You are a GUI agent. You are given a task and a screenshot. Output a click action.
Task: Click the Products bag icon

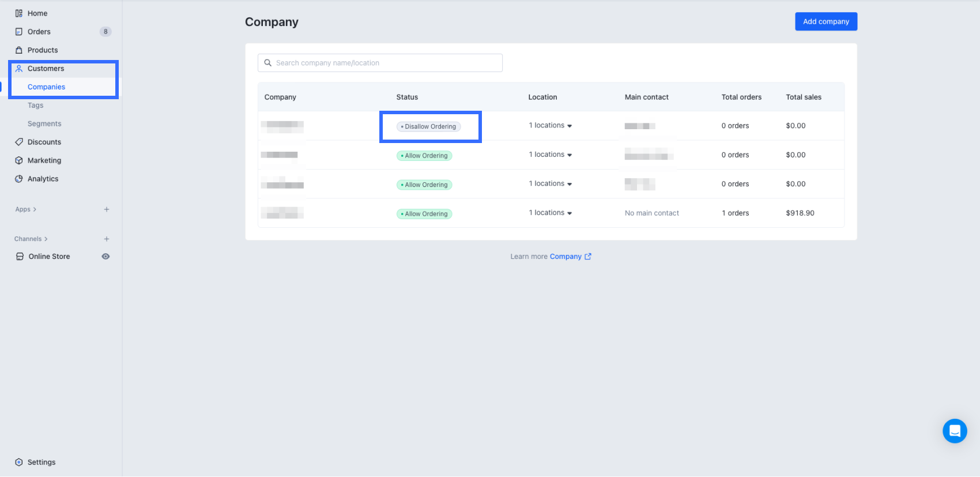tap(19, 50)
